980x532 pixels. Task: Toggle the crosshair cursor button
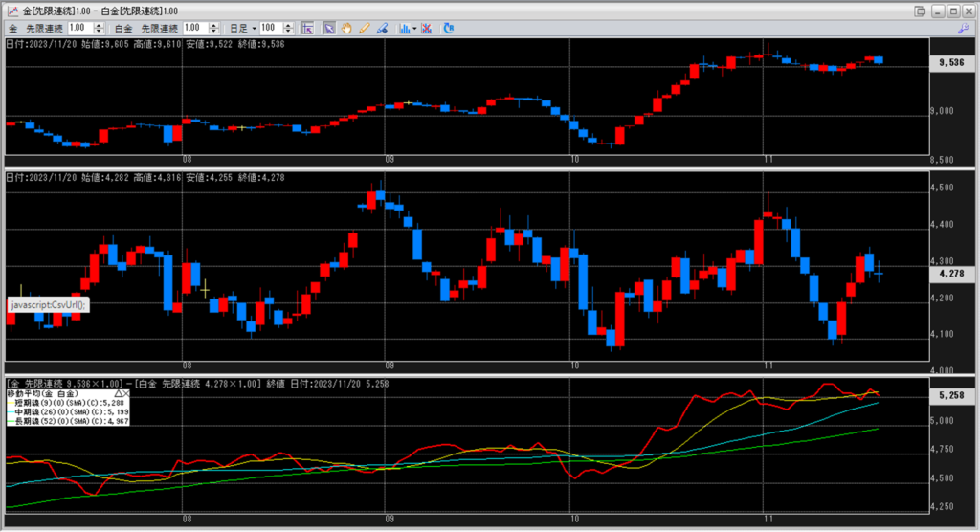(306, 29)
